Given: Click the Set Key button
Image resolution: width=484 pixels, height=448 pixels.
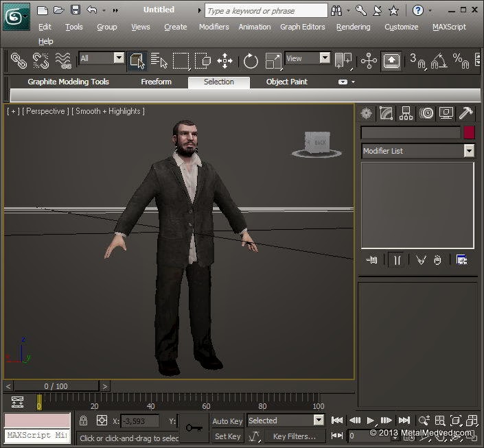Looking at the screenshot, I should point(227,436).
